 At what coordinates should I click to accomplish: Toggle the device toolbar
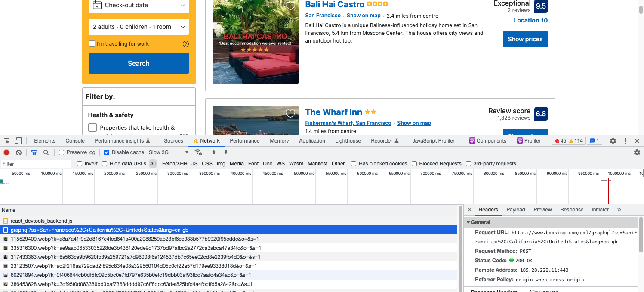[18, 141]
